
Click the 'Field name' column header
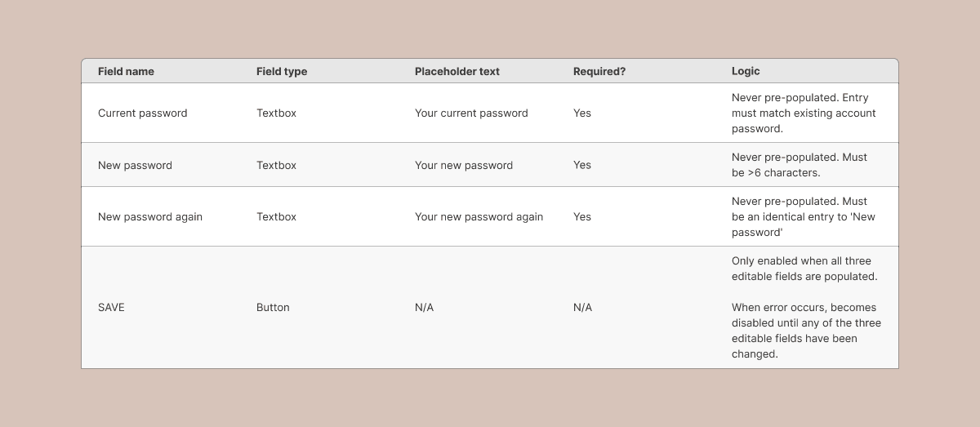point(126,71)
